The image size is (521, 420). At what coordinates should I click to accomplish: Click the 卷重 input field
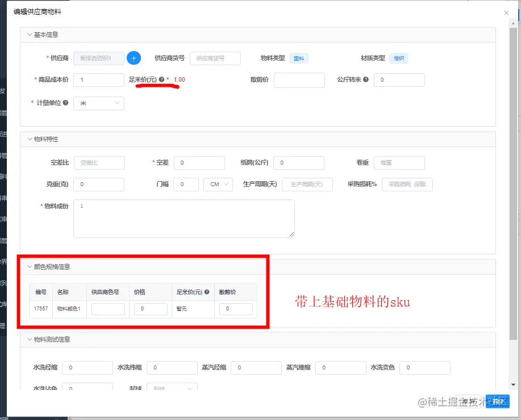point(399,163)
